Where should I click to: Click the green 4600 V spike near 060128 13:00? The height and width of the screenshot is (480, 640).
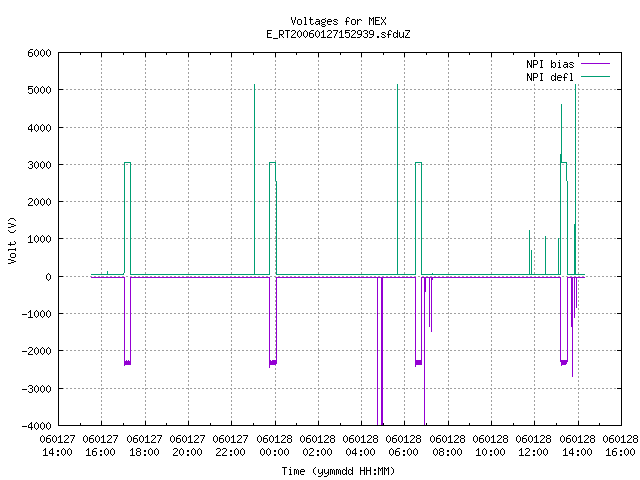point(562,133)
